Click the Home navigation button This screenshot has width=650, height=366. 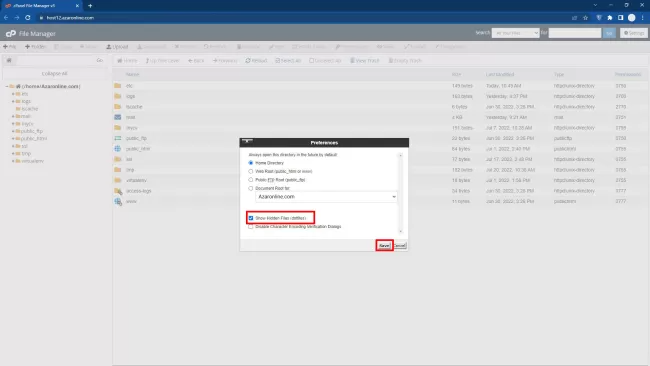tap(127, 61)
